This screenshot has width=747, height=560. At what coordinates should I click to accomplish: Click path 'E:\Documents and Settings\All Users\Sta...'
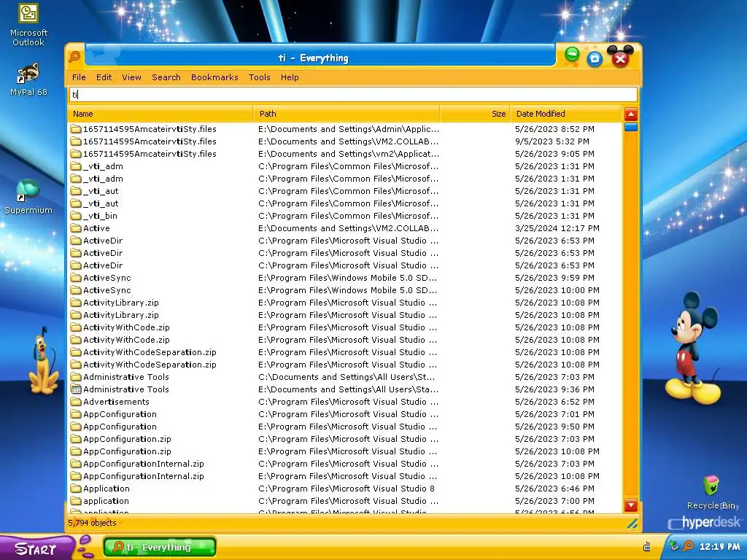click(x=348, y=389)
